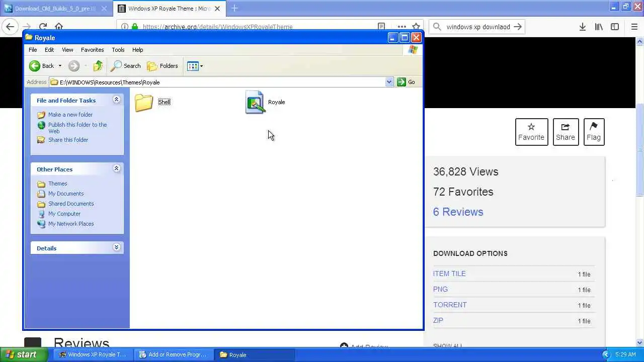The height and width of the screenshot is (362, 644).
Task: Click the Forward arrow in Explorer toolbar
Action: [x=74, y=66]
